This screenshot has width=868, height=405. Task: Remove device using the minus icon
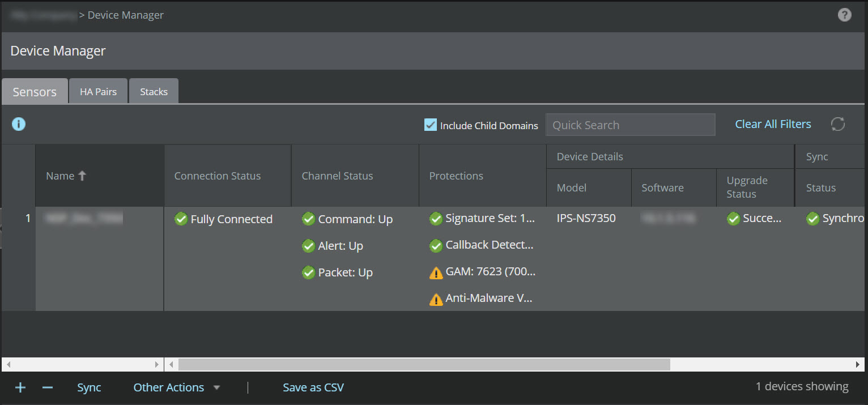[48, 387]
